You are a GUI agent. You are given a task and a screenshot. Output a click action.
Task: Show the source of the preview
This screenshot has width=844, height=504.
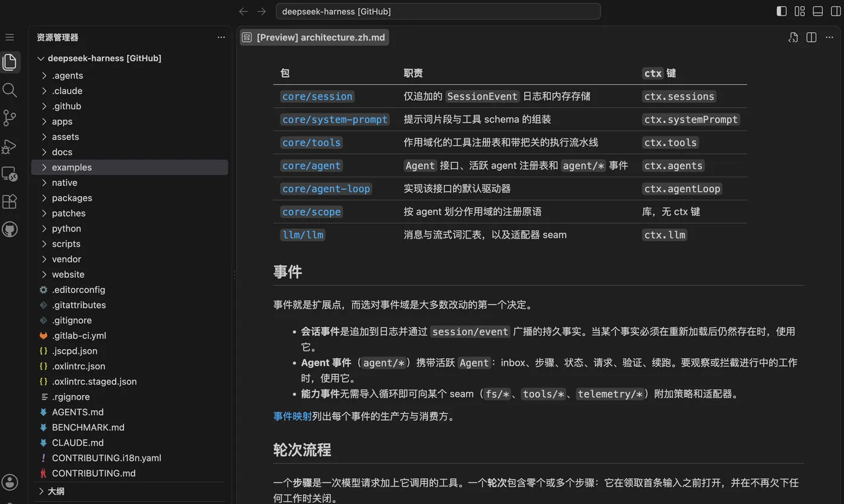(793, 37)
